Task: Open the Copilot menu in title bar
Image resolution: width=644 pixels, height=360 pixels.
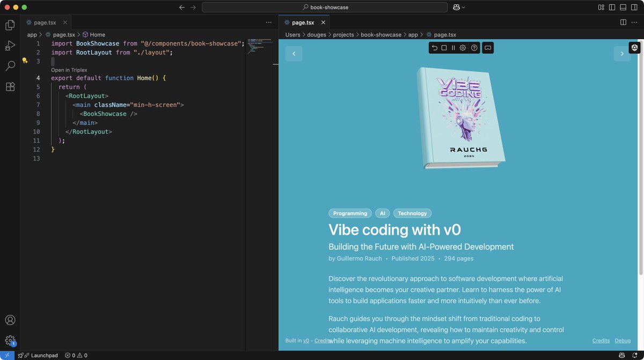Action: (459, 7)
